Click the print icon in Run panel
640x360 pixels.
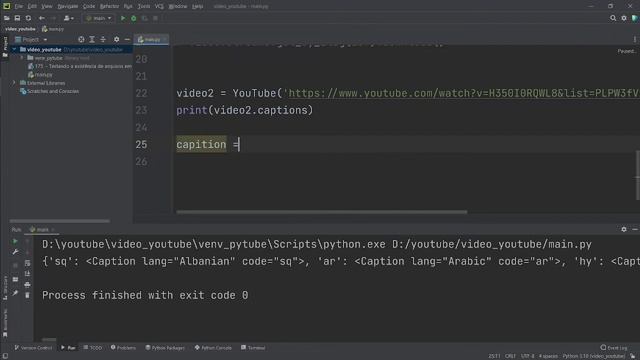pos(27,284)
